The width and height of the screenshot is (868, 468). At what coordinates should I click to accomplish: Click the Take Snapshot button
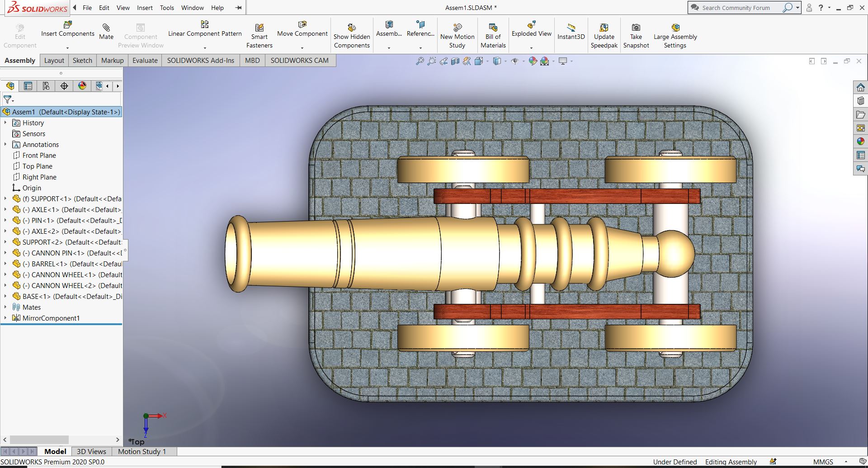636,28
